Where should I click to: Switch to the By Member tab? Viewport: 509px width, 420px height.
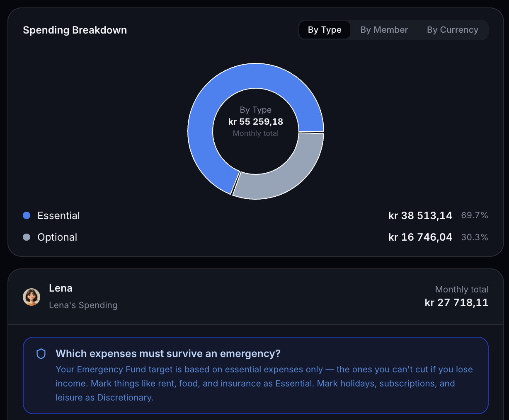tap(384, 30)
